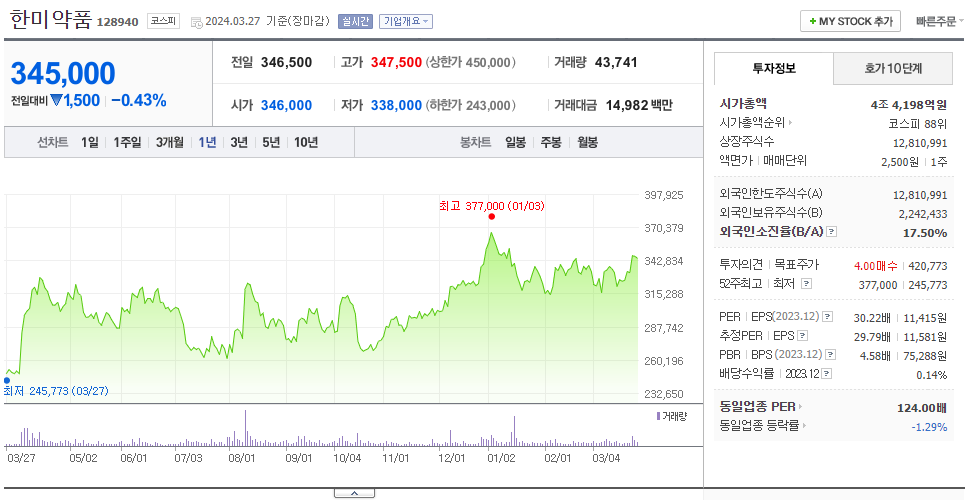
Task: Click the 시가총액 value 4조 4,198억원
Action: (909, 104)
